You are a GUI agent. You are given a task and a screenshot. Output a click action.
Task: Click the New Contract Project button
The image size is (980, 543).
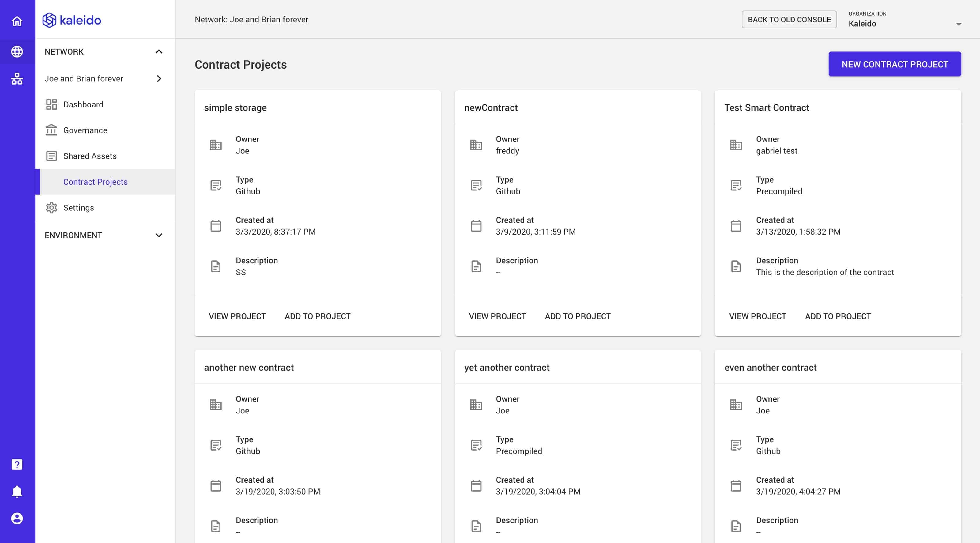[x=894, y=64]
